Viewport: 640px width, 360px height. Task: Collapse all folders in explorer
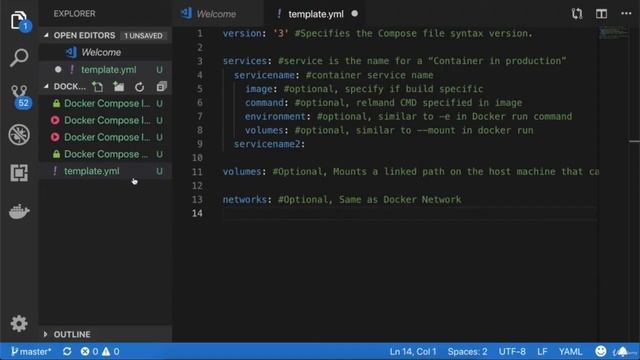click(161, 87)
